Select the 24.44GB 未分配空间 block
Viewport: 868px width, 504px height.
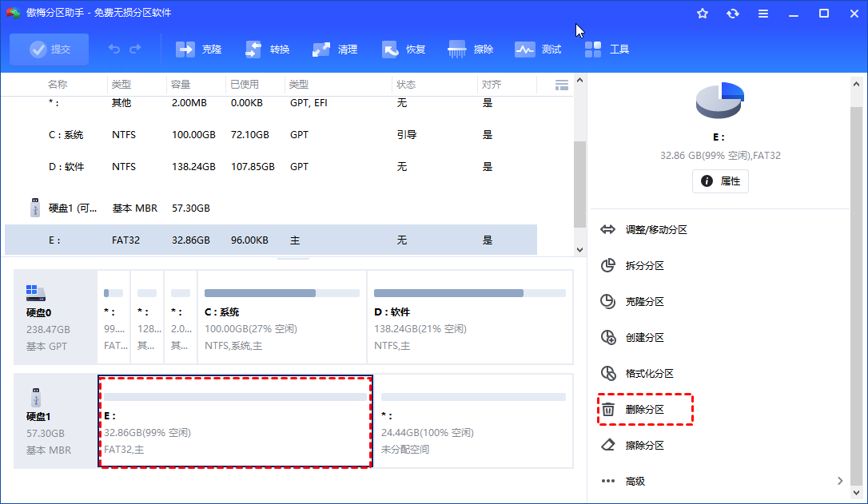point(473,422)
